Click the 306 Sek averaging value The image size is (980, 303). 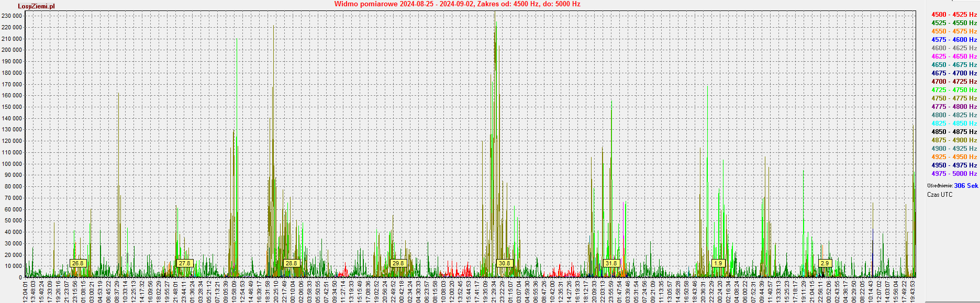[966, 186]
